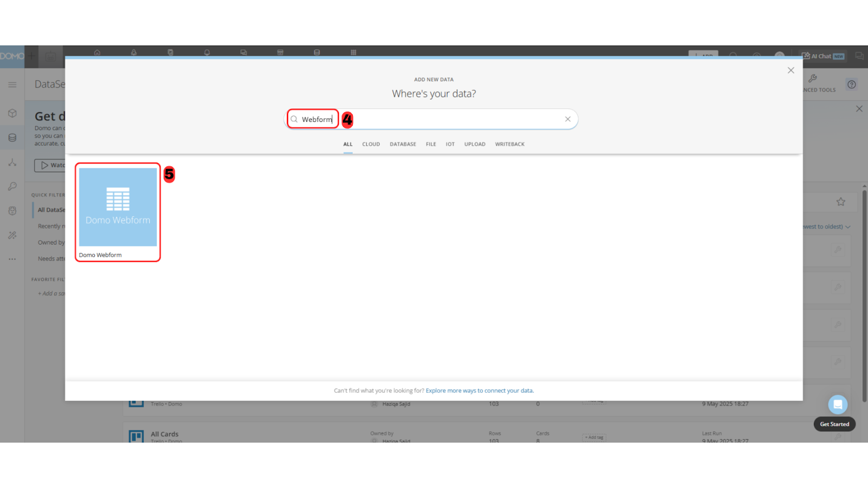Click the Watch video button
The height and width of the screenshot is (488, 868).
50,165
